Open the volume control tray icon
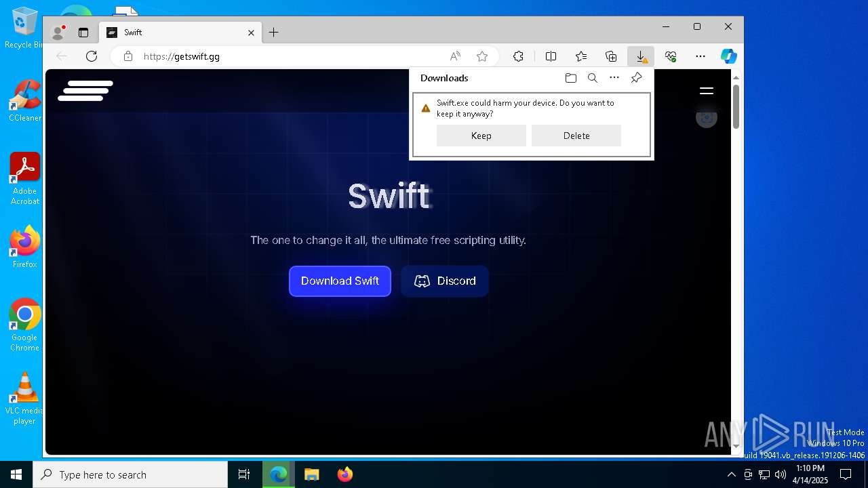 click(x=780, y=474)
